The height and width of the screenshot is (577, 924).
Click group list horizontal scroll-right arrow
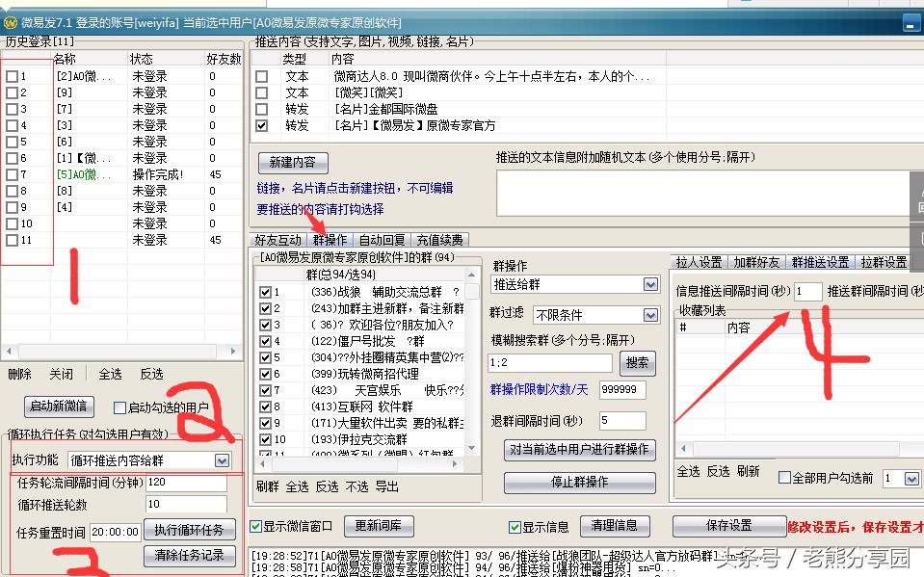tap(455, 464)
